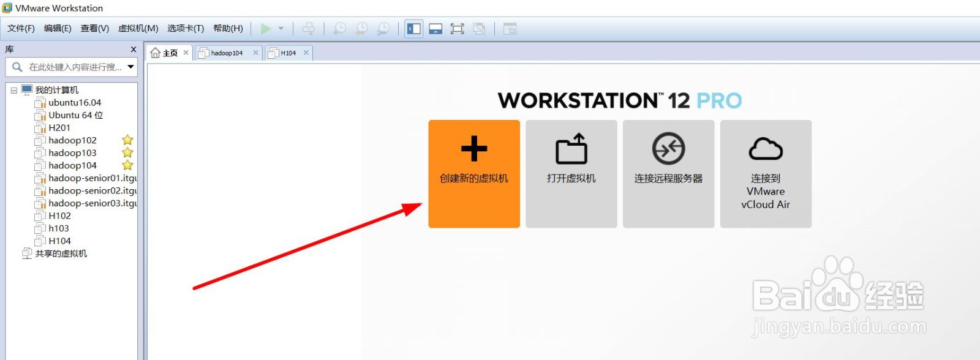Click the console view icon at toolbar end
Screen dimensions: 980x360
coord(510,29)
